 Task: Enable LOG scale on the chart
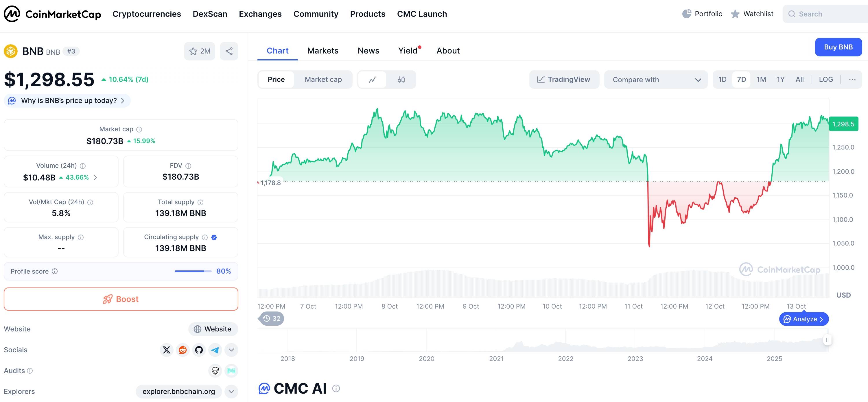point(825,80)
